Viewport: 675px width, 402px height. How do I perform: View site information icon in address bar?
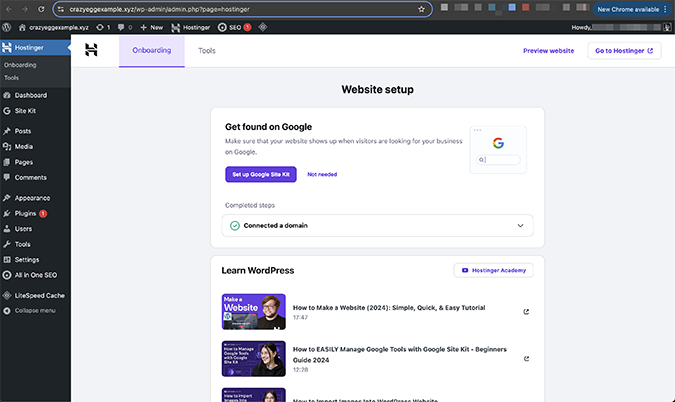[61, 9]
